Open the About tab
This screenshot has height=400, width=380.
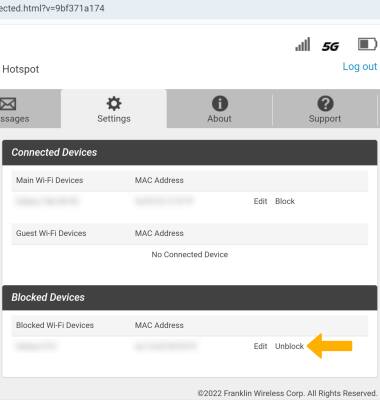click(x=219, y=109)
